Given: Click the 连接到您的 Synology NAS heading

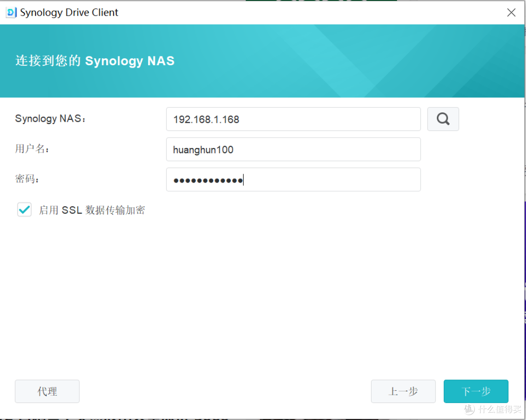Looking at the screenshot, I should [95, 61].
